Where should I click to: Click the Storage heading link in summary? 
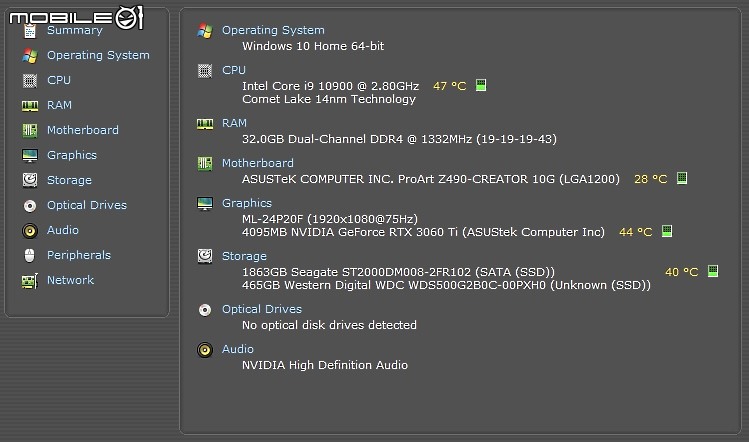pos(244,256)
